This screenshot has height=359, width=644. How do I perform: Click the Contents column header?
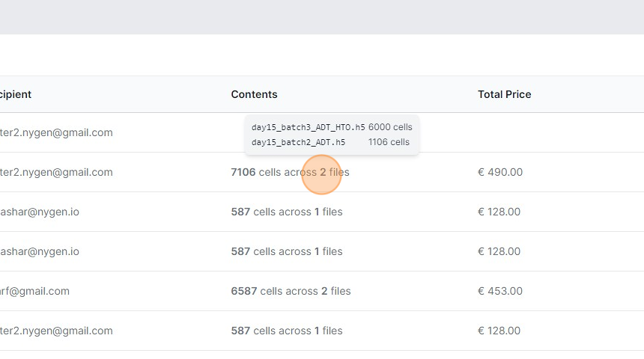254,94
